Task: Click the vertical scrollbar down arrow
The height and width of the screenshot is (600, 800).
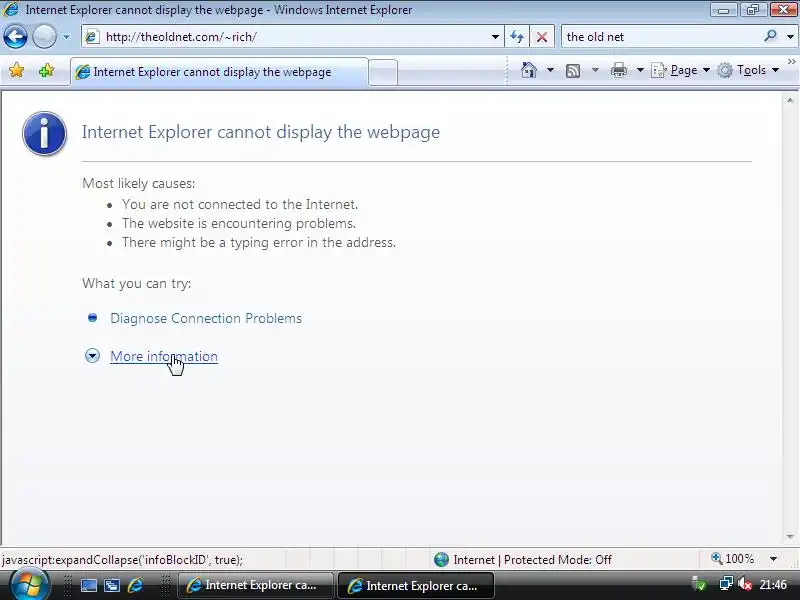Action: (x=790, y=537)
